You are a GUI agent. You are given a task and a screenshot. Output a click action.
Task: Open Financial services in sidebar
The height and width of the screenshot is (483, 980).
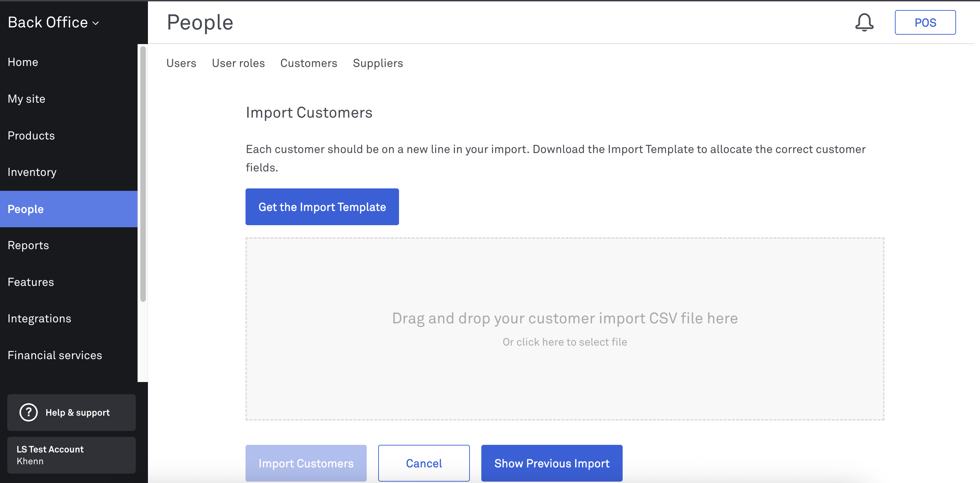pyautogui.click(x=68, y=355)
